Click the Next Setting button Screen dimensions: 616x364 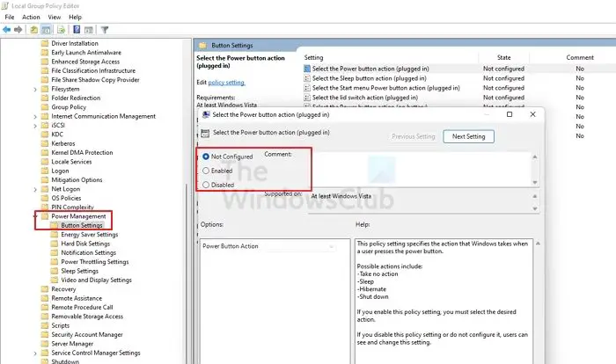(469, 136)
